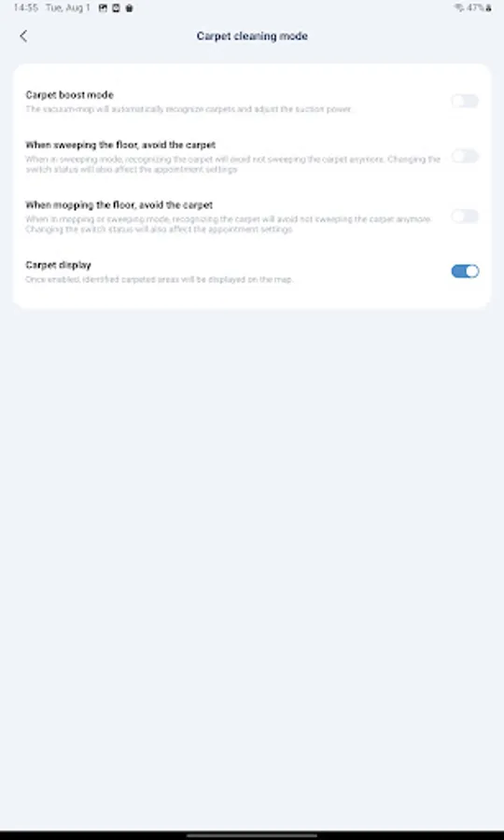Tap the Wi-Fi status icon
The width and height of the screenshot is (504, 840).
pos(458,8)
